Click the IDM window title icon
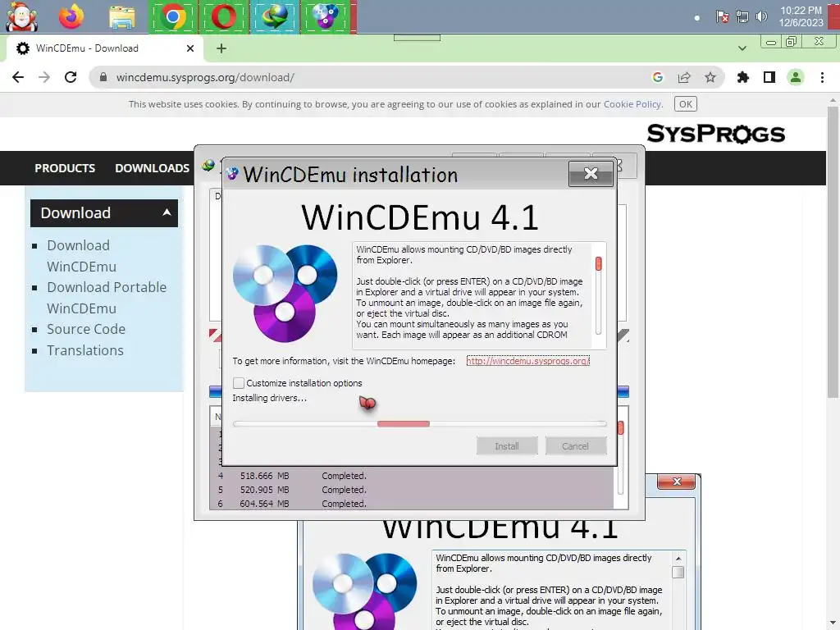840x630 pixels. coord(208,165)
